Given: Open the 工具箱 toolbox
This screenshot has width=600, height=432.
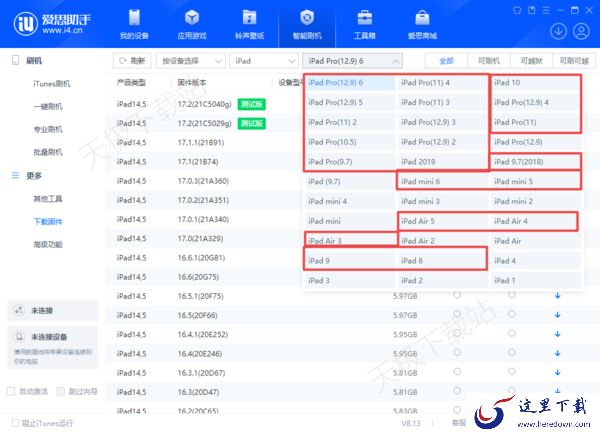Looking at the screenshot, I should coord(364,24).
